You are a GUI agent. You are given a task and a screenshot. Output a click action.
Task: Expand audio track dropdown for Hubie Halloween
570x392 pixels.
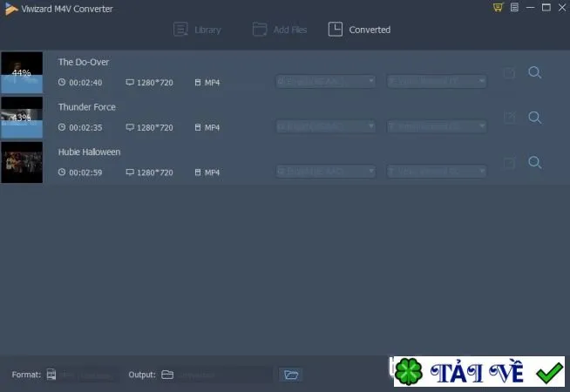click(326, 171)
